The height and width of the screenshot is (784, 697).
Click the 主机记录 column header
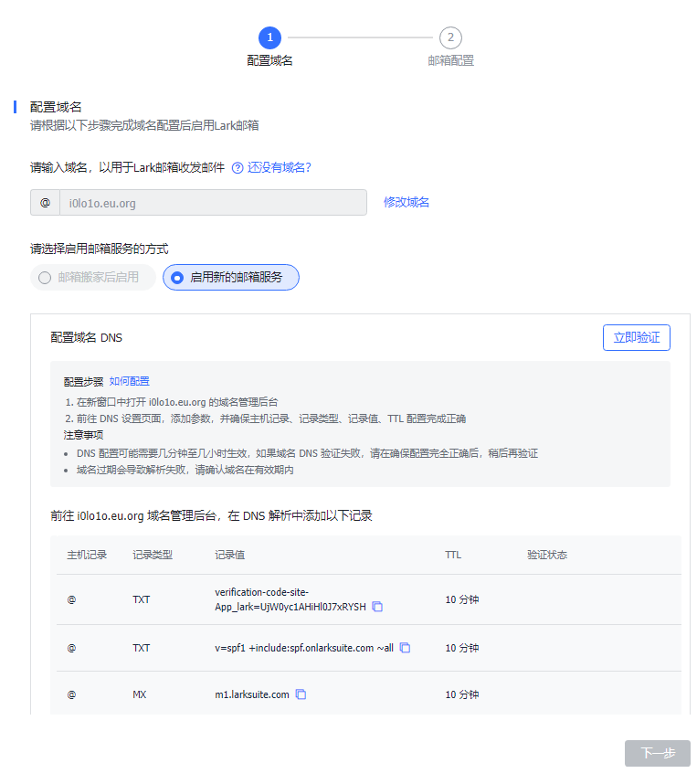coord(87,555)
